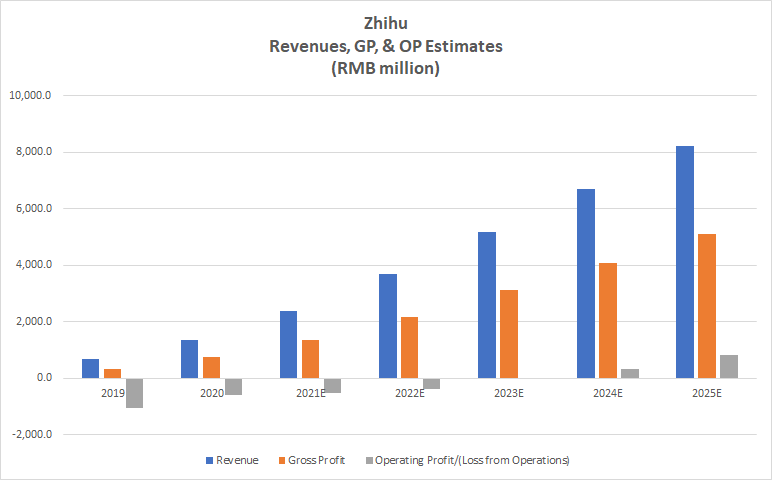
Task: Click the orange Gross Profit legend swatch
Action: pos(282,461)
